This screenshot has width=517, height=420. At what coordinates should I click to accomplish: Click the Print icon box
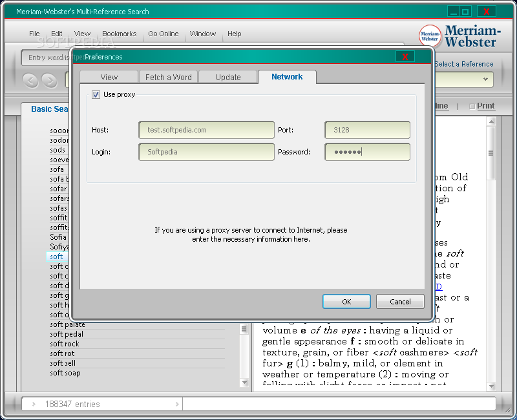pyautogui.click(x=472, y=106)
